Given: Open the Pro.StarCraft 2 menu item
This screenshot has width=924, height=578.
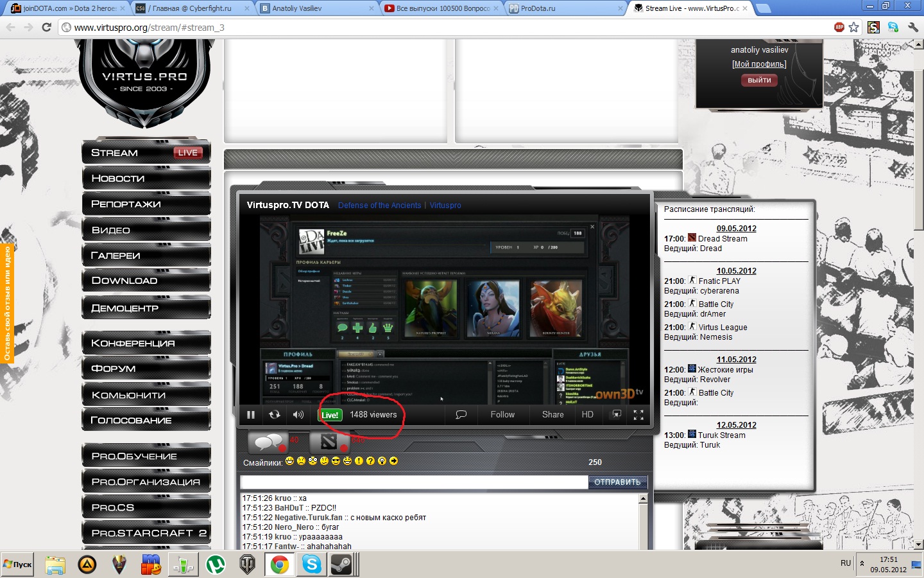Looking at the screenshot, I should [x=146, y=533].
